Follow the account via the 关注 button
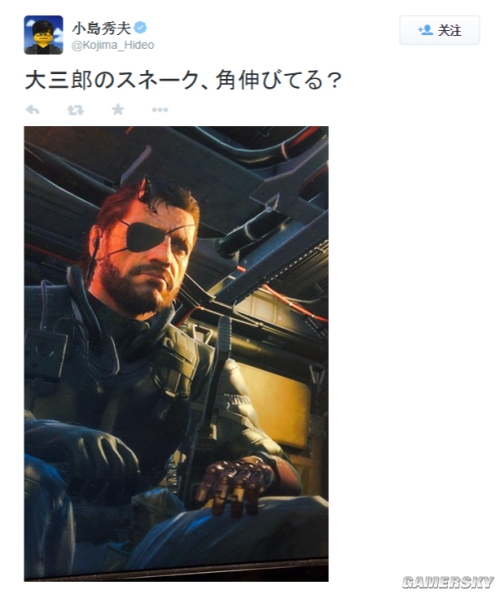 pyautogui.click(x=439, y=30)
